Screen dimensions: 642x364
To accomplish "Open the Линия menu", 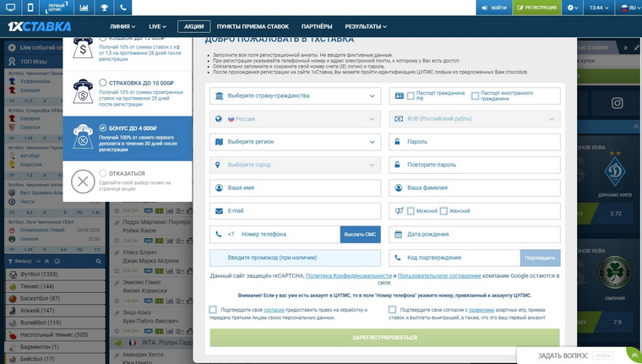I will pyautogui.click(x=122, y=27).
